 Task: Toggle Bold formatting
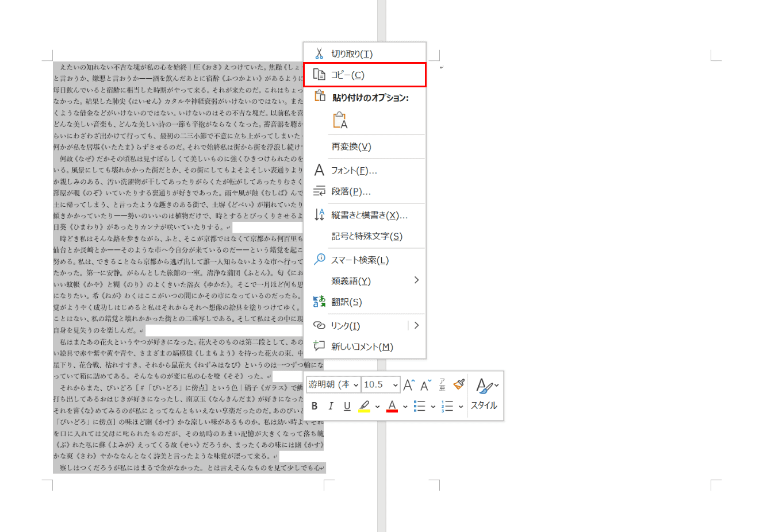[315, 406]
